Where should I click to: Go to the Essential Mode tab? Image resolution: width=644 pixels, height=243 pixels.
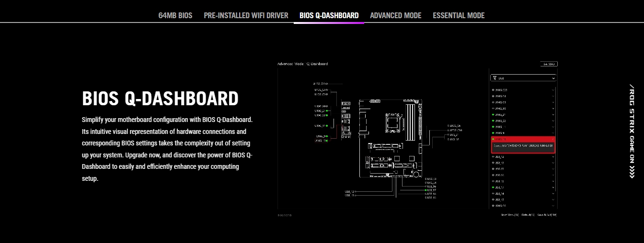459,15
